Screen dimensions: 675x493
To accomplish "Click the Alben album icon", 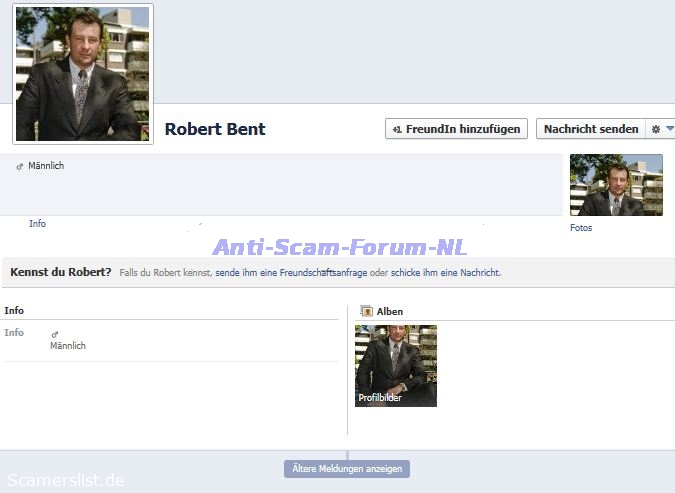I will click(x=366, y=311).
